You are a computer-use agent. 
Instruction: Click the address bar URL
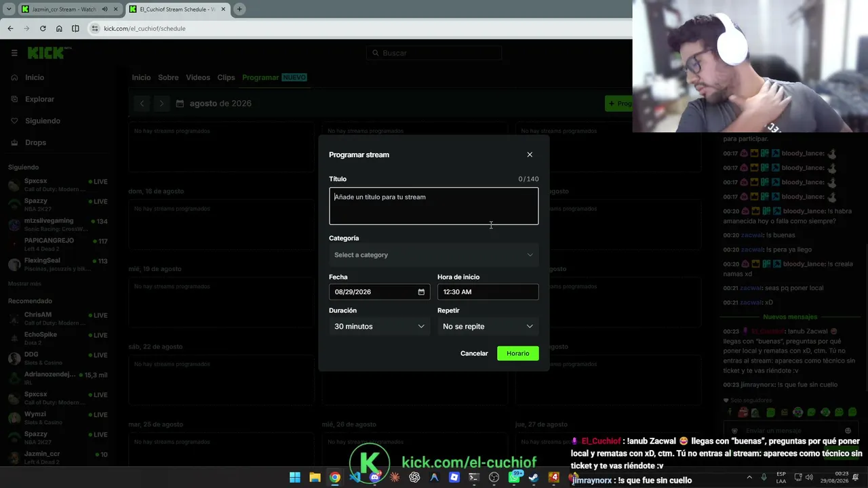point(144,28)
